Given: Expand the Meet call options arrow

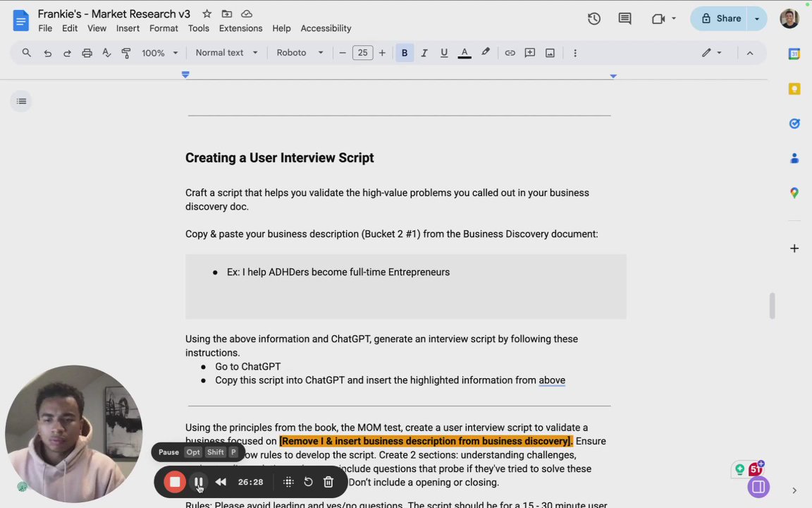Looking at the screenshot, I should (674, 18).
